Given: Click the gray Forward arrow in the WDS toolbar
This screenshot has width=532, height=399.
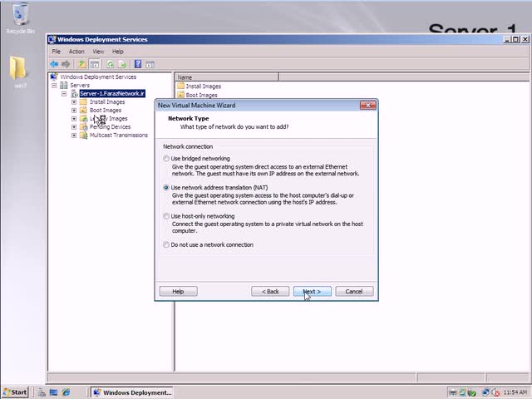Looking at the screenshot, I should coord(66,64).
